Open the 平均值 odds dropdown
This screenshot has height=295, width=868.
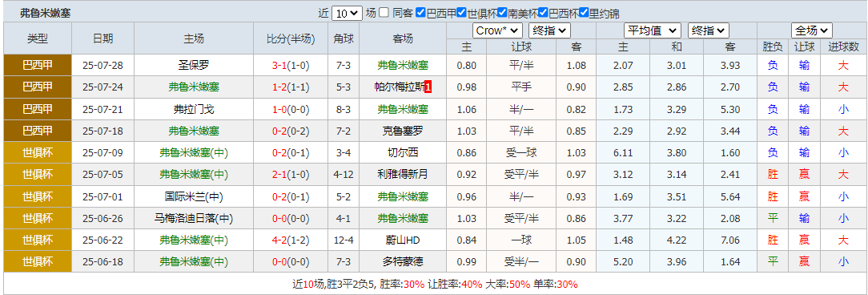coord(653,30)
